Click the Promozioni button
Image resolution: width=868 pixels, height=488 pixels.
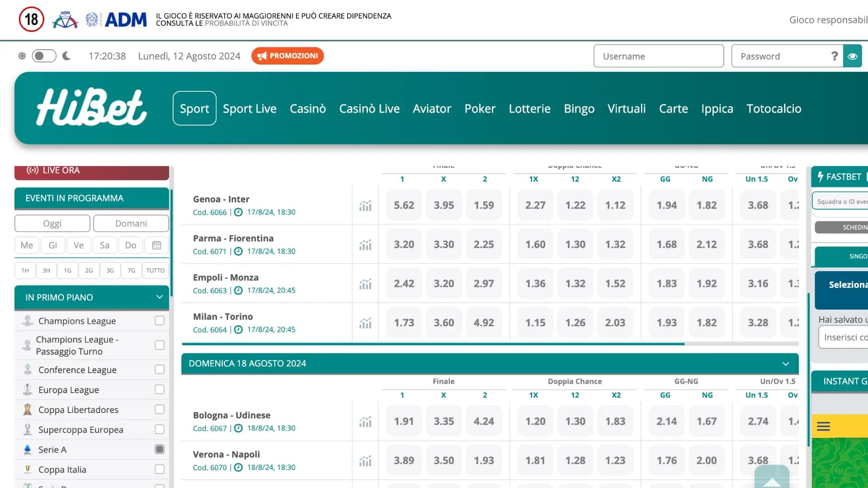[288, 56]
